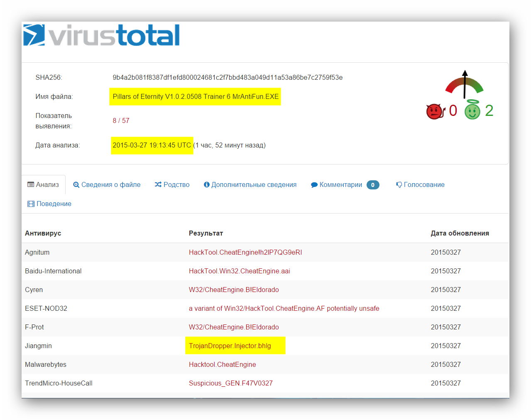
Task: Click F-Prot's W32/CheatEngine.B!Eldorado result
Action: [234, 327]
